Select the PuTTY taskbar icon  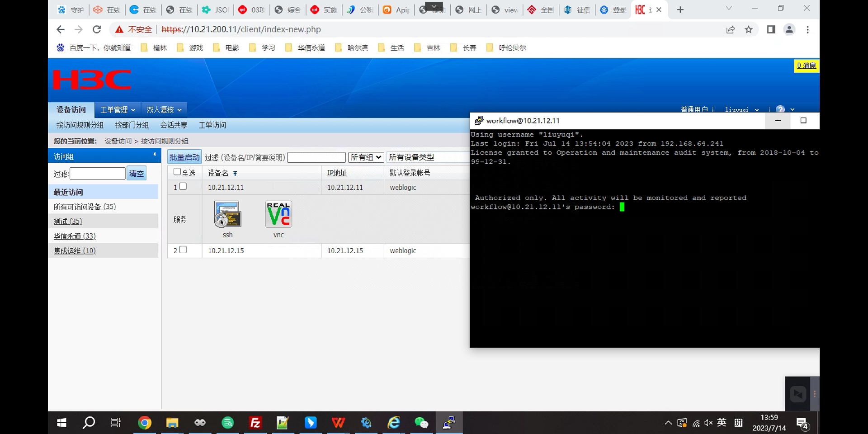[449, 423]
